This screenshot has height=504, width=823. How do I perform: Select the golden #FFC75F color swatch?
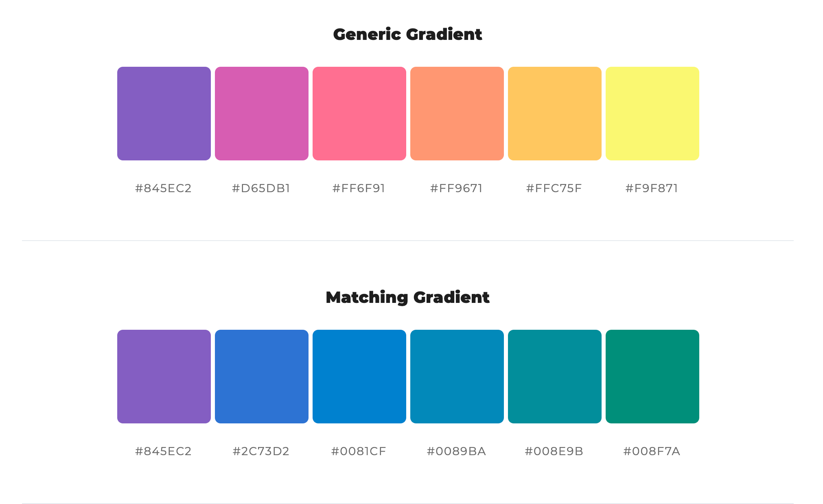click(554, 114)
